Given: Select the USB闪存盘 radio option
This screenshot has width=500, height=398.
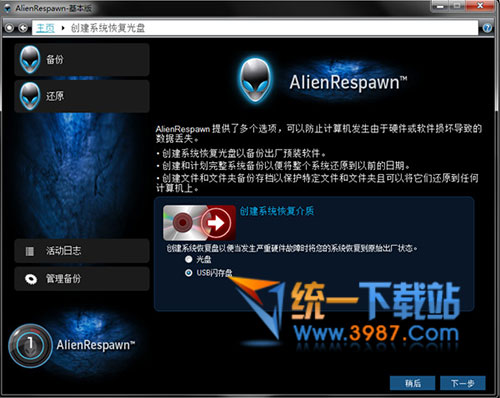Looking at the screenshot, I should (189, 273).
